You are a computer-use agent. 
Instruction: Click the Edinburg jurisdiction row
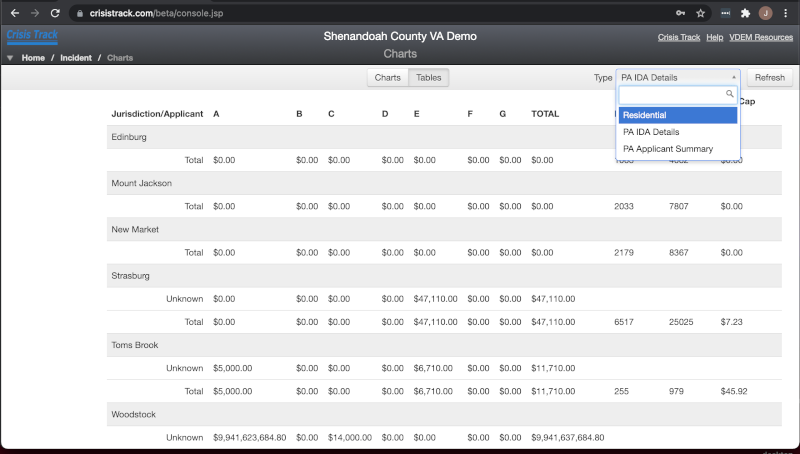coord(444,137)
